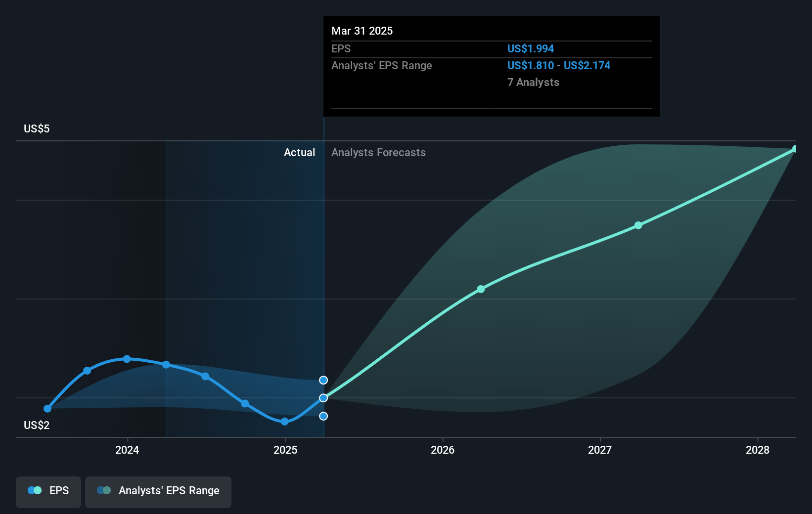812x514 pixels.
Task: Click the EPS point just before 2024
Action: (x=87, y=371)
